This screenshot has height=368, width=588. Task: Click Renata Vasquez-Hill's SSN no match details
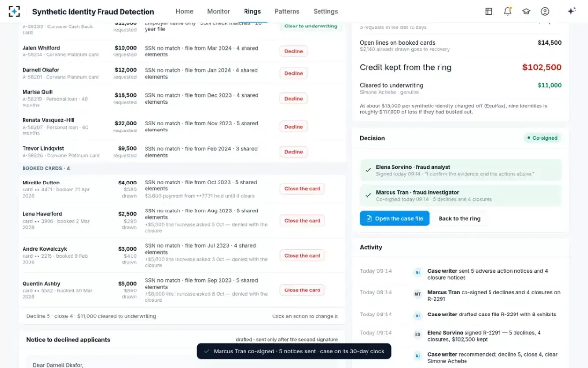click(x=201, y=127)
